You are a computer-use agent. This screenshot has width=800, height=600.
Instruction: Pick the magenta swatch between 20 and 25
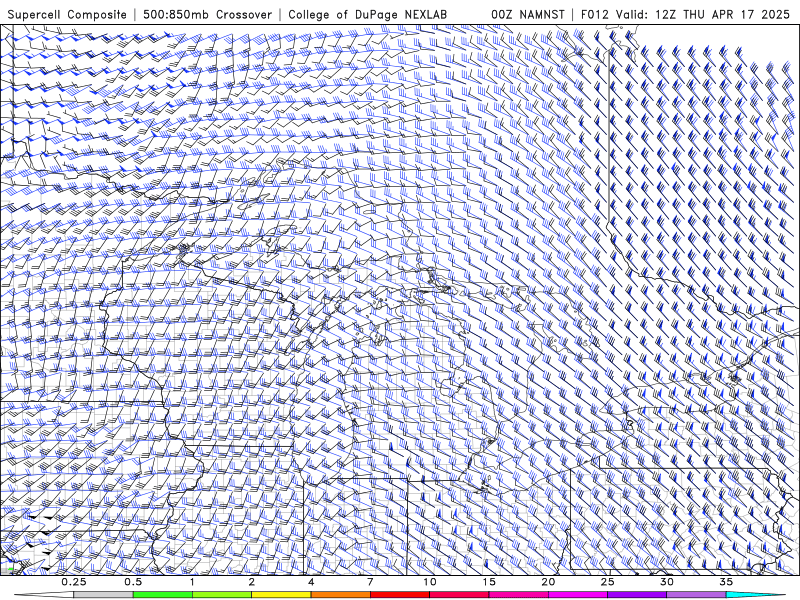coord(578,595)
